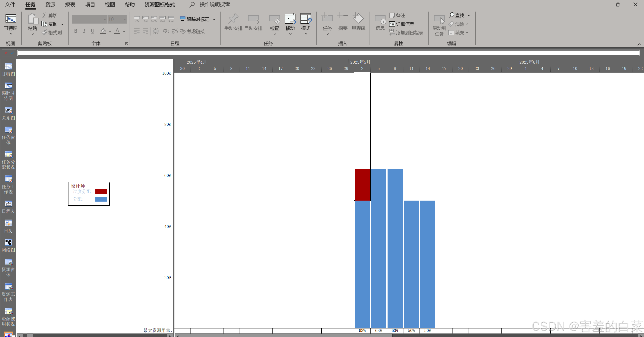
Task: Click the formula entry bar field
Action: pos(327,53)
